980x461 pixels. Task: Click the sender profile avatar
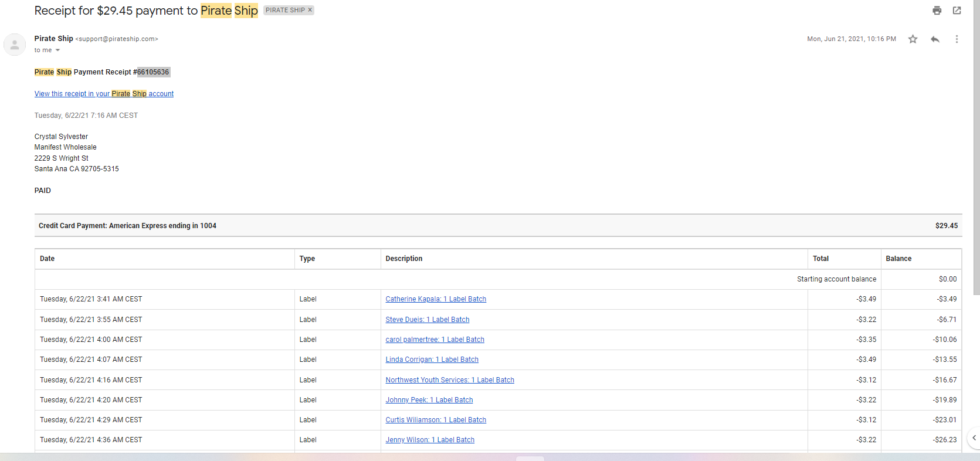pyautogui.click(x=15, y=45)
